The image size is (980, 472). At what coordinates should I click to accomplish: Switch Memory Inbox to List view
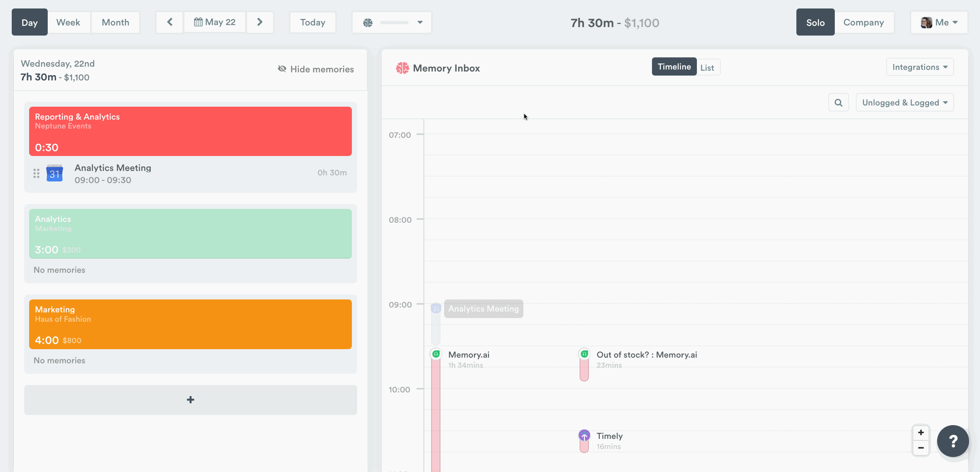[x=707, y=67]
